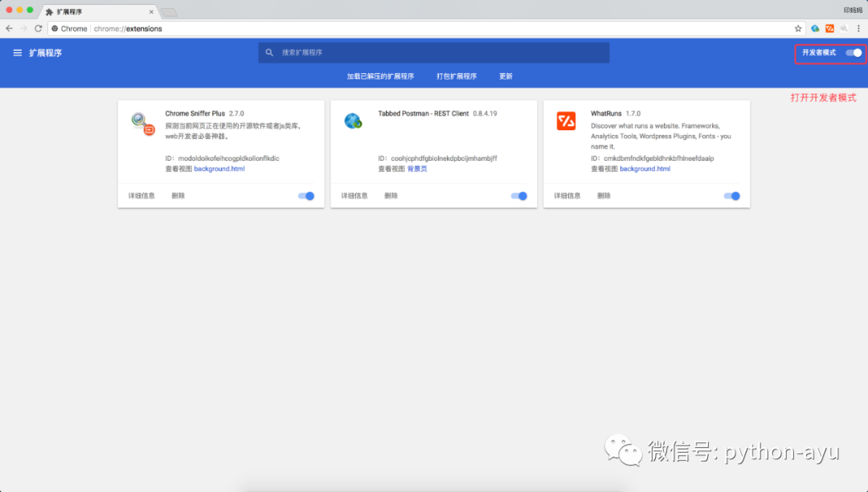Viewport: 868px width, 492px height.
Task: Click the puzzle-piece tab favicon
Action: (49, 11)
